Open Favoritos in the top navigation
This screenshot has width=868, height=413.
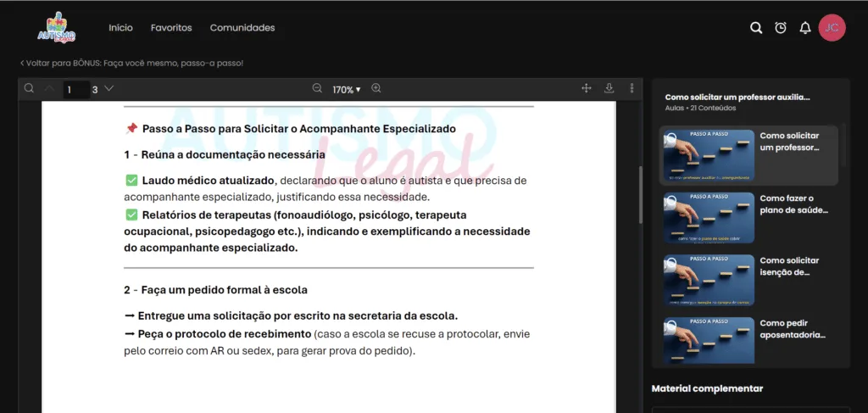[171, 28]
